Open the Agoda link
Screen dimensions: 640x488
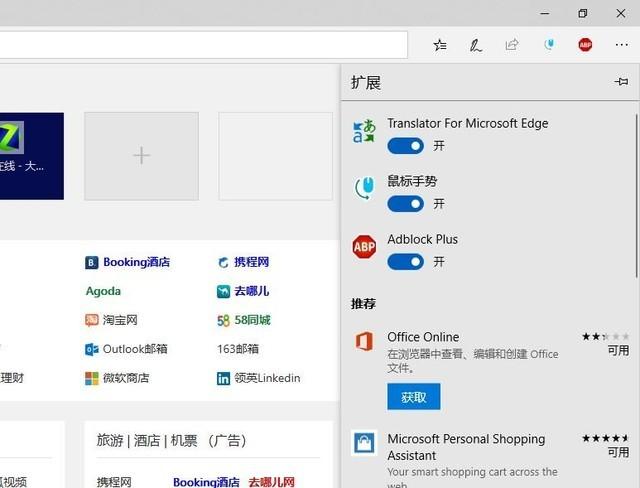pyautogui.click(x=103, y=291)
